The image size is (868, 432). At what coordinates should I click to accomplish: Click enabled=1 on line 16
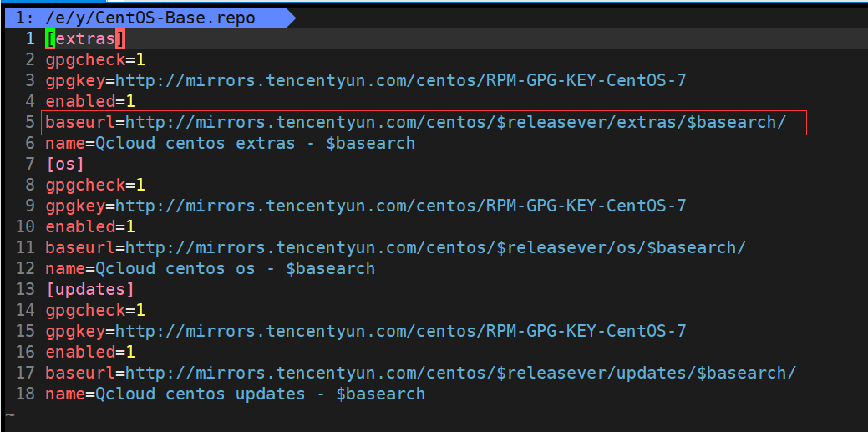click(90, 352)
